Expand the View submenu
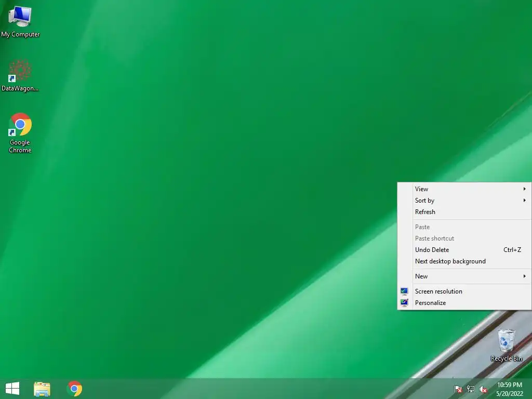The image size is (532, 399). tap(464, 189)
